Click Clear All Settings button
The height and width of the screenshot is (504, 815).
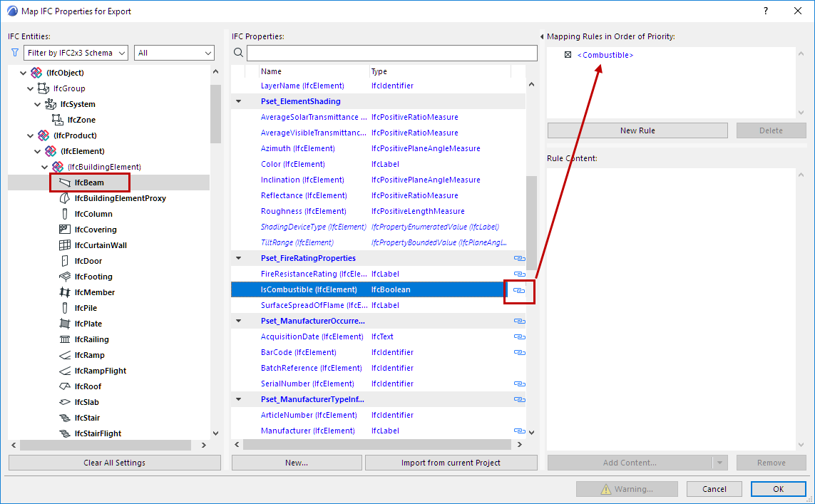(114, 463)
